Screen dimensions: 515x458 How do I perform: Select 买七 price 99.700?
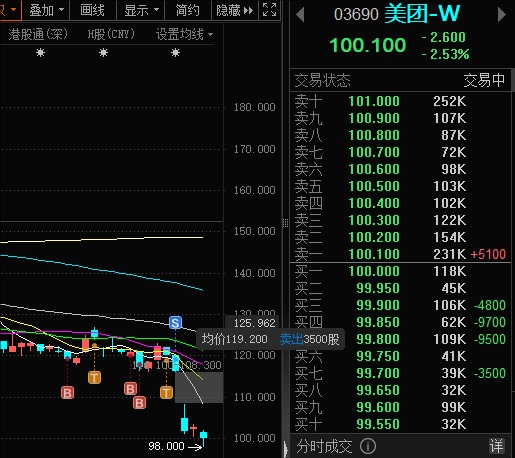pyautogui.click(x=378, y=373)
